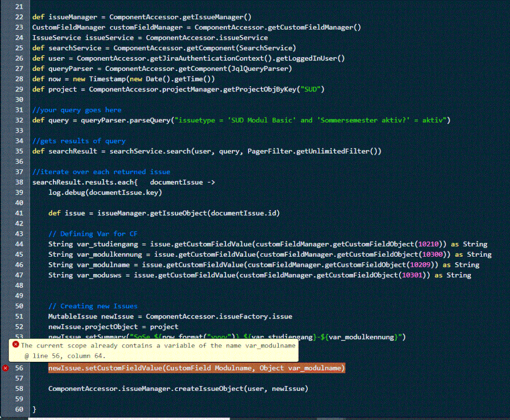Click the comment '//gets results of query'
This screenshot has height=420, width=510.
[x=79, y=141]
